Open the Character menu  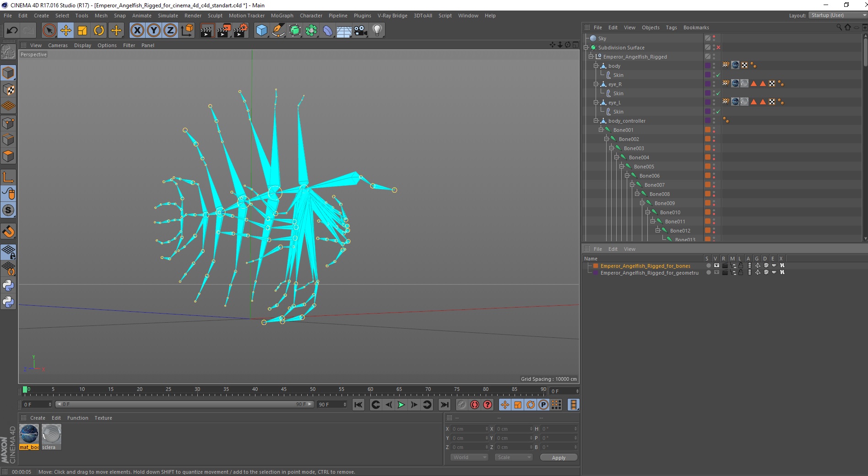(311, 16)
